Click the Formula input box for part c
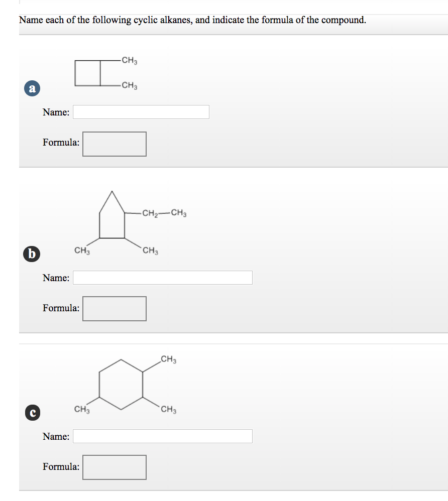Screen dimensions: 448x501 115,467
